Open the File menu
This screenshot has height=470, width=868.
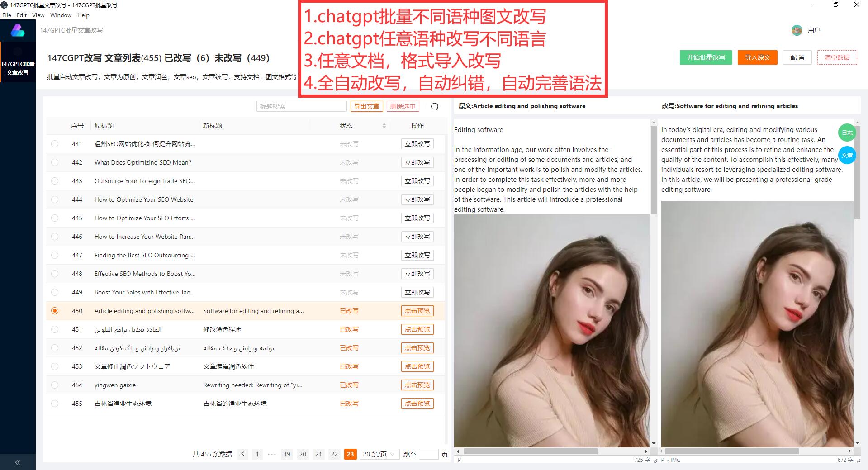[7, 15]
